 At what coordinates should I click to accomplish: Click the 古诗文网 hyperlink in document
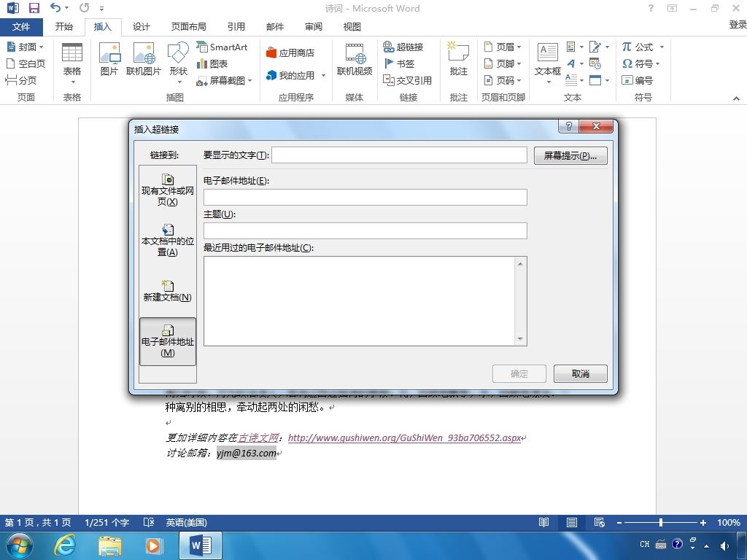[x=258, y=437]
